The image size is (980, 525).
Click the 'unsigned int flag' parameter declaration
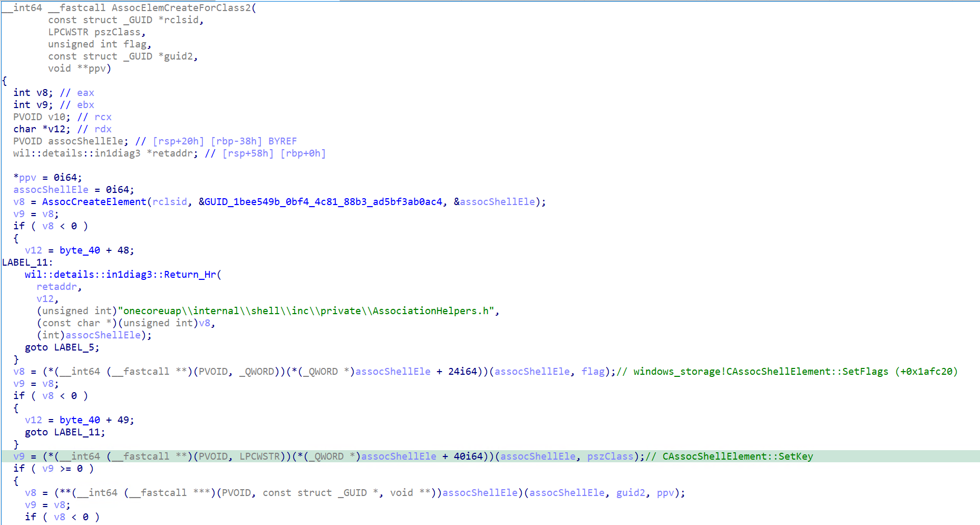tap(99, 44)
